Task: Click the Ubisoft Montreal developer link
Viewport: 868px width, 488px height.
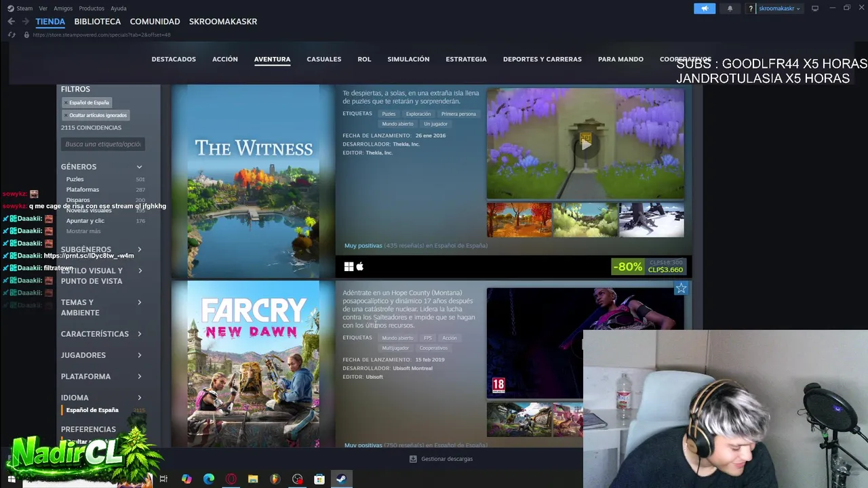Action: 412,369
